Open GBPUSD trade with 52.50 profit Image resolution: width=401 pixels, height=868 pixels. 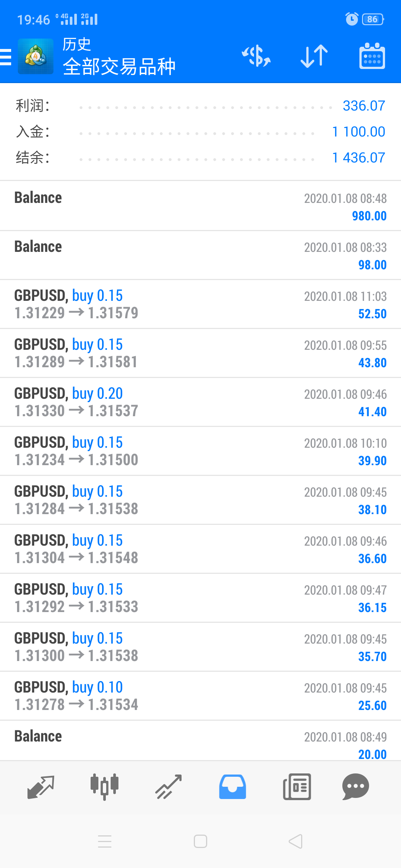(x=200, y=304)
